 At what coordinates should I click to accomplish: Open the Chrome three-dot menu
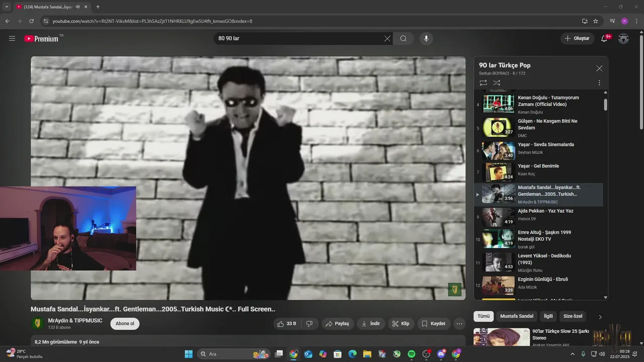(636, 21)
